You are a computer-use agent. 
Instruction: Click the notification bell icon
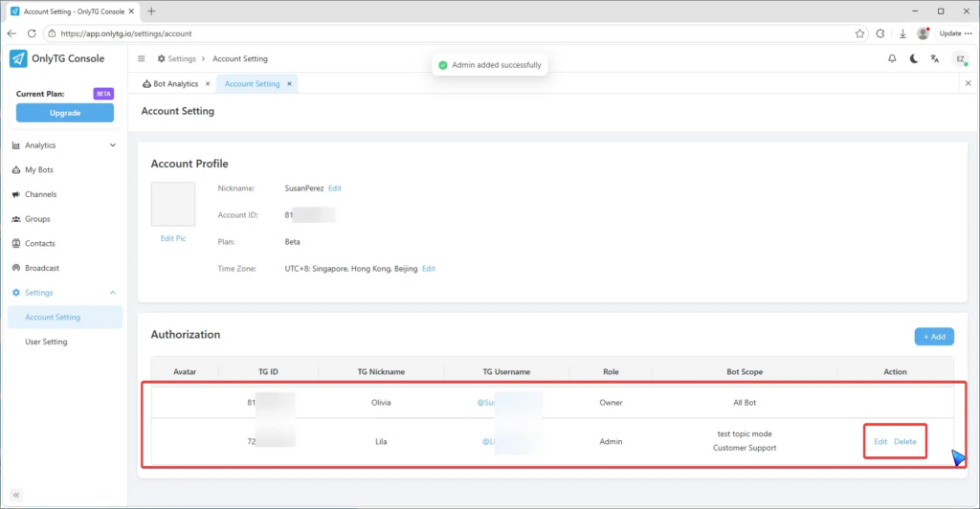pyautogui.click(x=892, y=59)
